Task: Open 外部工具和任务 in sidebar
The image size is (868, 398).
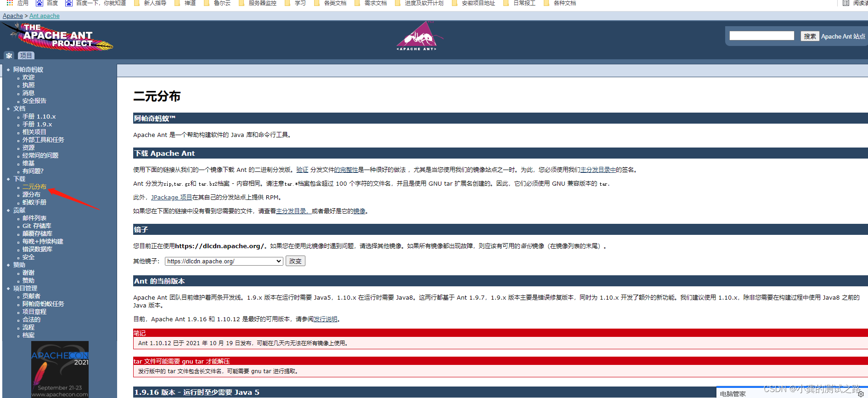Action: (x=43, y=140)
